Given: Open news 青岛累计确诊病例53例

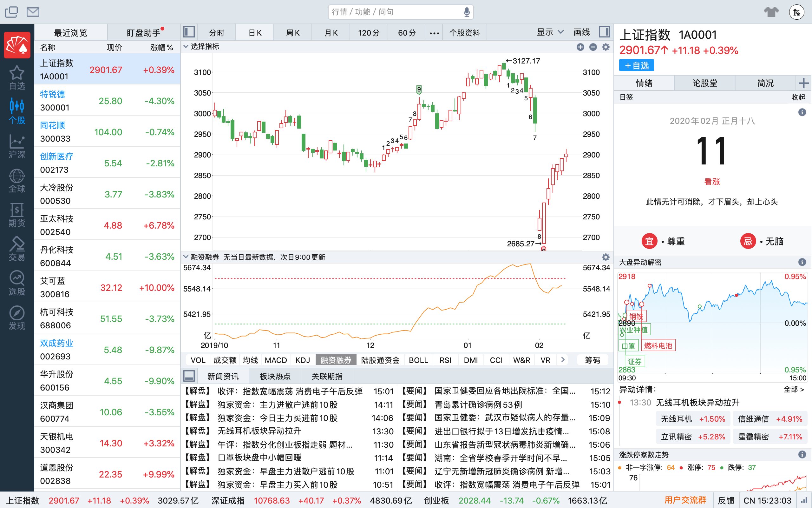Looking at the screenshot, I should [478, 404].
